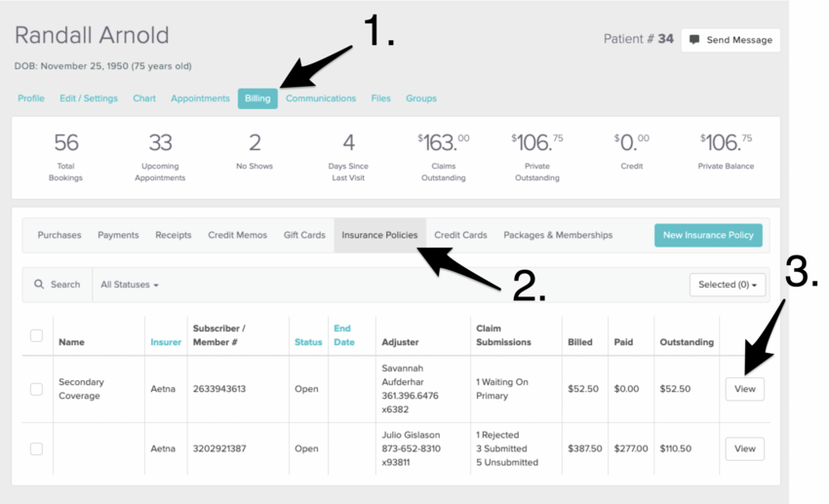Check the Secondary Coverage policy row checkbox
This screenshot has height=504, width=829.
click(36, 389)
